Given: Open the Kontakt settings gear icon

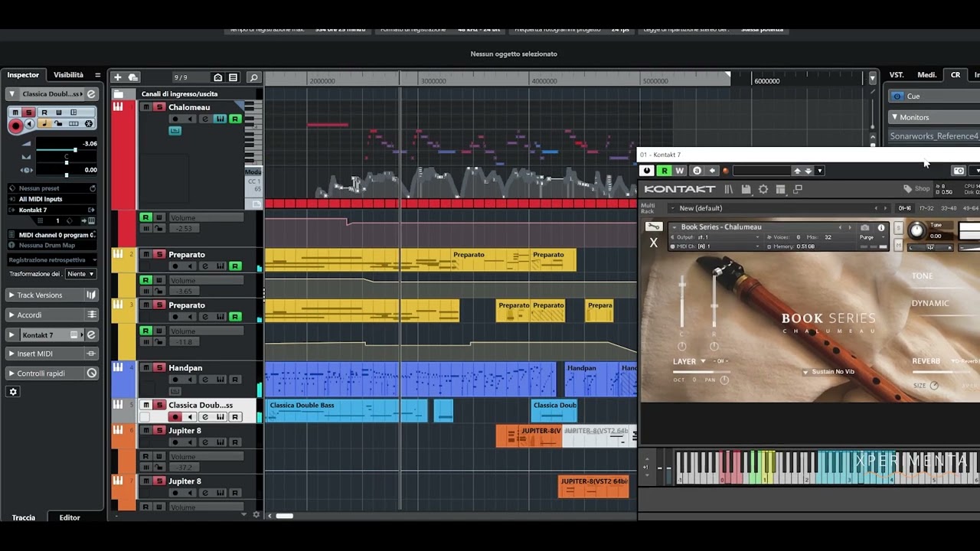Looking at the screenshot, I should coord(763,189).
